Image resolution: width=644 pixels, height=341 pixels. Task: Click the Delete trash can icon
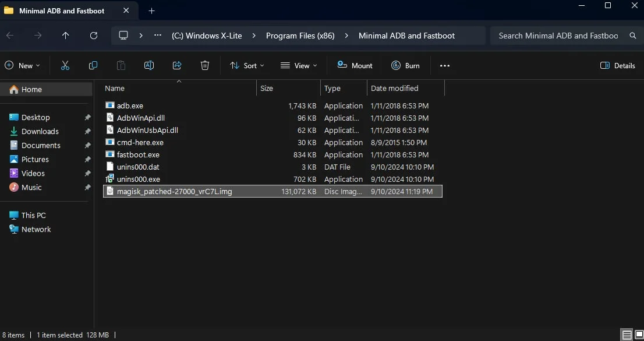[205, 65]
